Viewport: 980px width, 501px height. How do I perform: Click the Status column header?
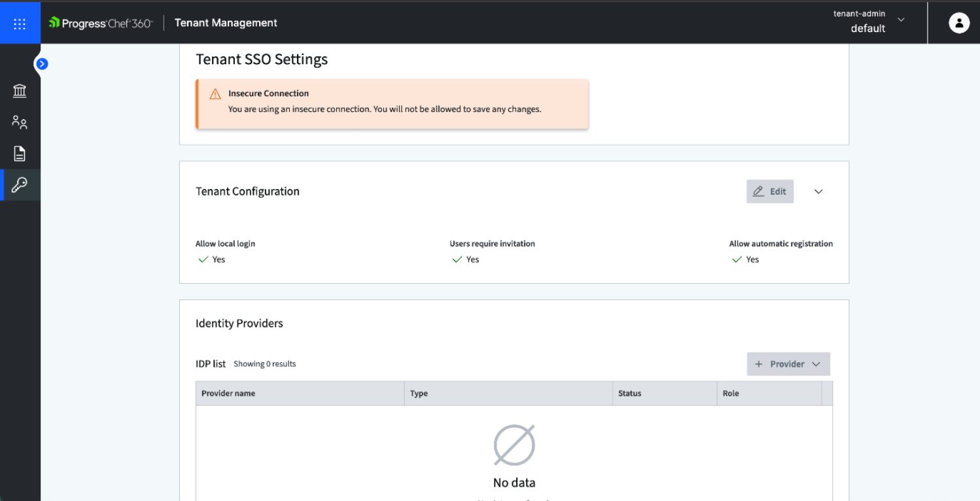pos(629,394)
